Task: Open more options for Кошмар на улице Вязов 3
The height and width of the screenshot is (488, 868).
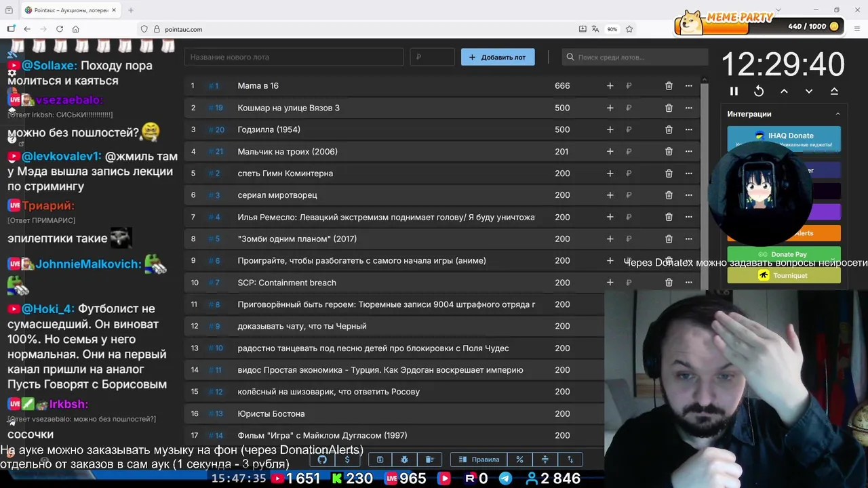Action: 688,108
